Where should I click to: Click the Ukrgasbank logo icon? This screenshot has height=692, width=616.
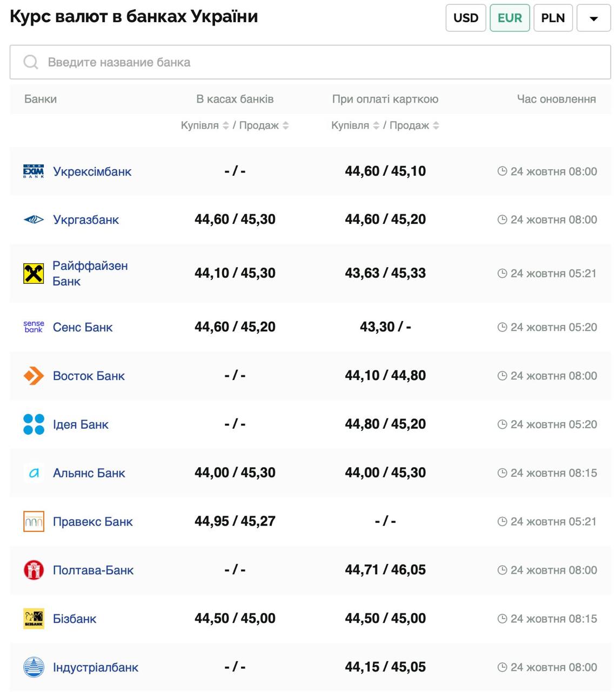(34, 219)
